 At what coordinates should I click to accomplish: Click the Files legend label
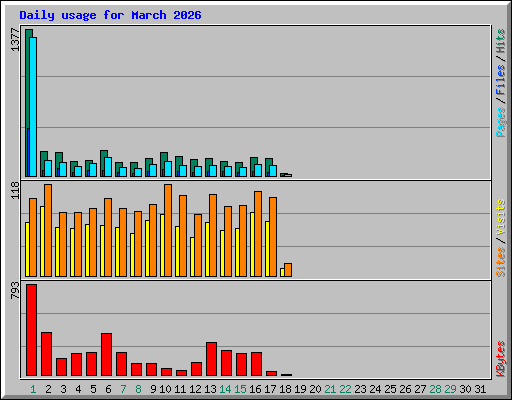pos(501,80)
